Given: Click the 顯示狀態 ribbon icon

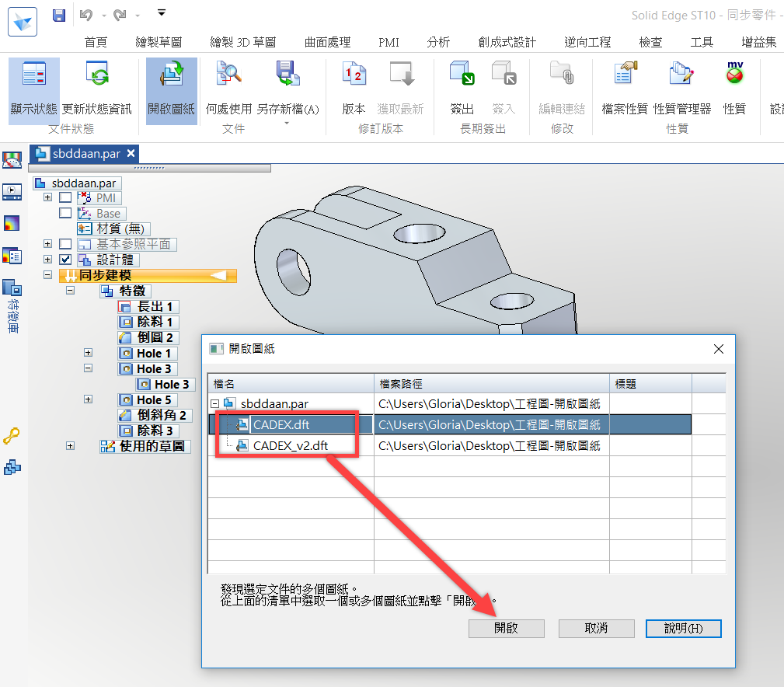Looking at the screenshot, I should (34, 74).
